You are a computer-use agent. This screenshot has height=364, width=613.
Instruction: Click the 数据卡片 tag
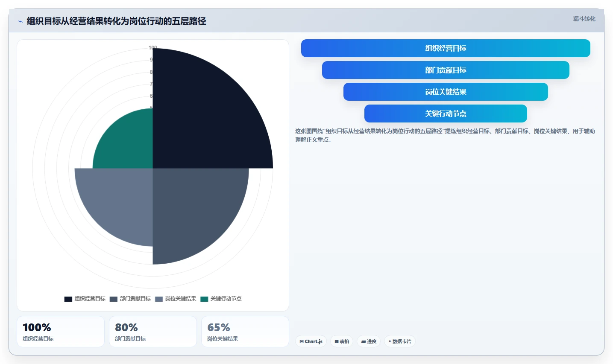tap(400, 341)
